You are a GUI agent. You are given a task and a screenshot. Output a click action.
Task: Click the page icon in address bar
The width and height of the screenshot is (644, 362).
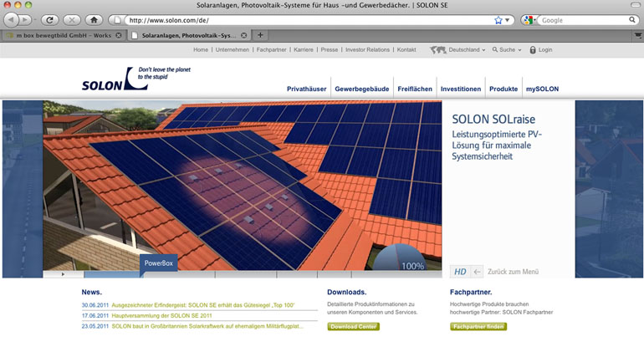[x=117, y=20]
